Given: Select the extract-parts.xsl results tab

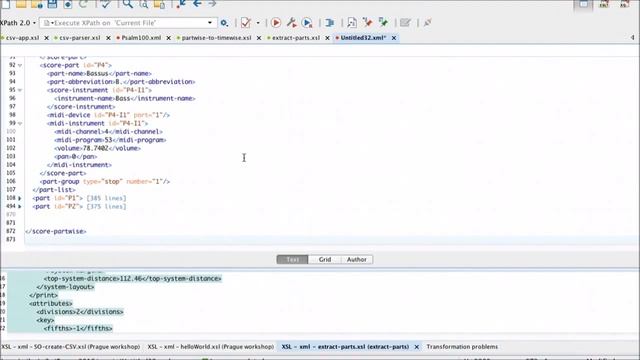Looking at the screenshot, I should coord(345,347).
